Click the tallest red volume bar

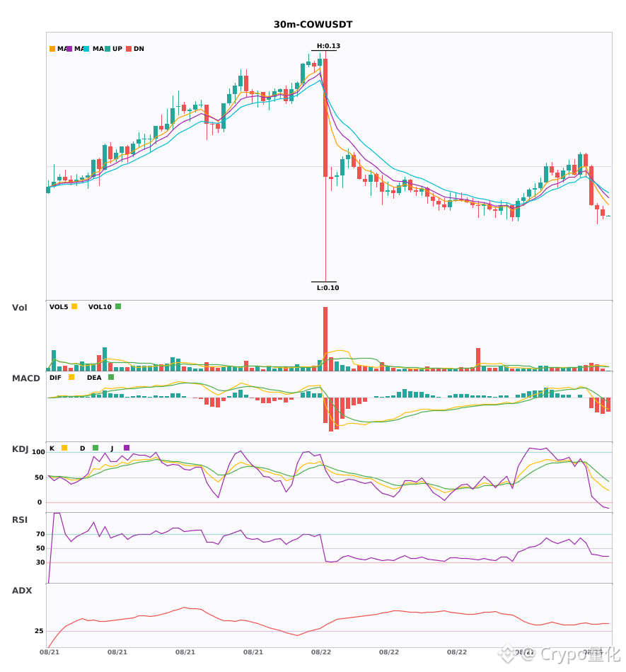pyautogui.click(x=325, y=339)
